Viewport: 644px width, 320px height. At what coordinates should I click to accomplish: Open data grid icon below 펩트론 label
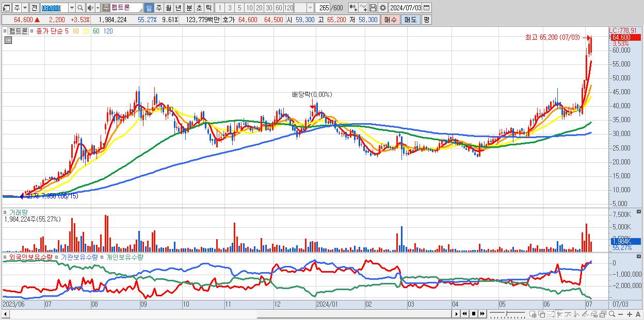pyautogui.click(x=8, y=41)
